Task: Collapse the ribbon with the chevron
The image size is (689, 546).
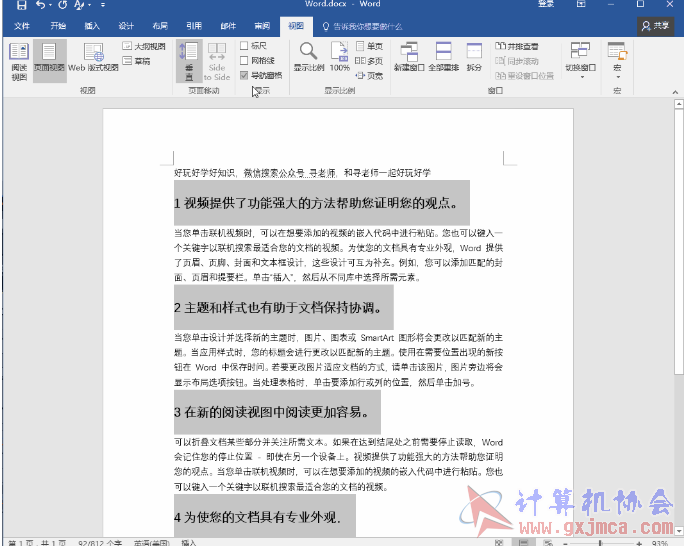Action: [675, 92]
